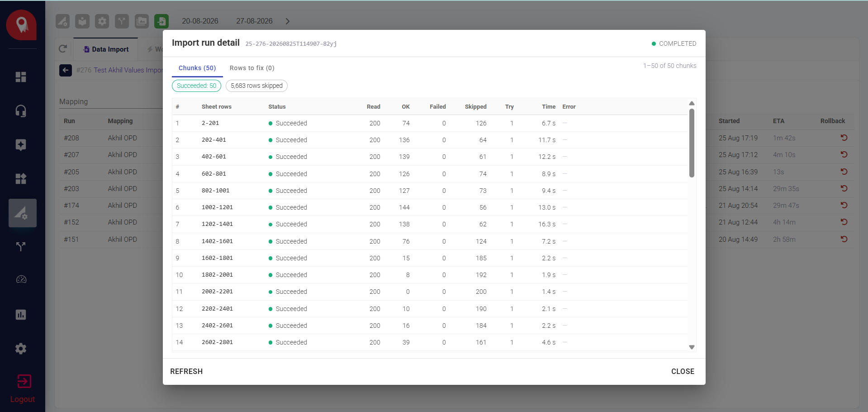Click the gear icon in the top toolbar
The width and height of the screenshot is (868, 412).
tap(102, 21)
